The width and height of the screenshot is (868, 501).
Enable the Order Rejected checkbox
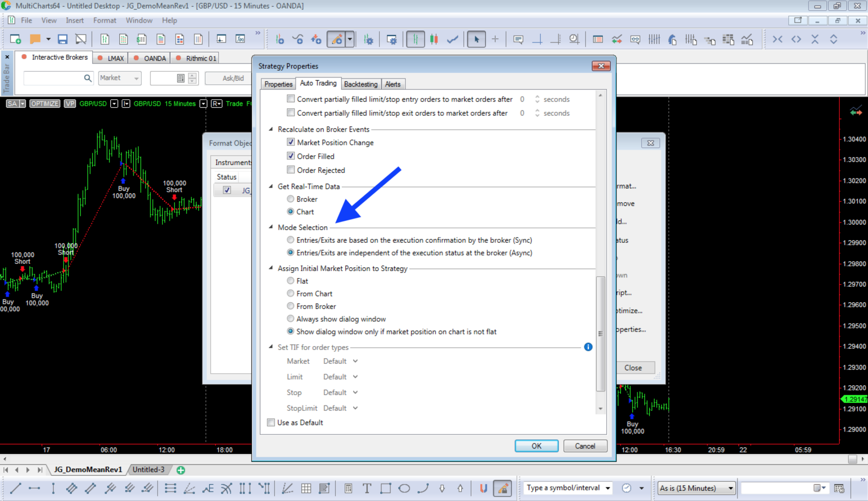pos(291,169)
